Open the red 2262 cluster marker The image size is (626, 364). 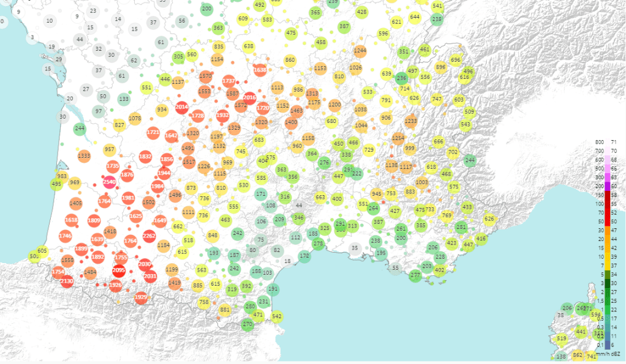pyautogui.click(x=149, y=236)
